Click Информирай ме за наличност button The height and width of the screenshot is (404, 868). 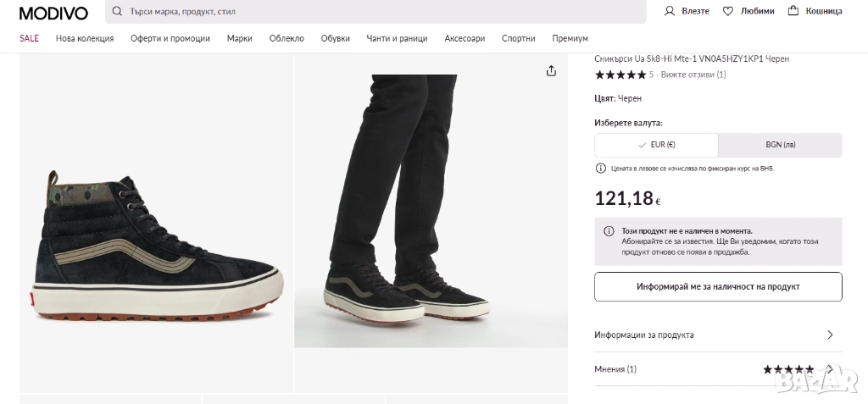click(718, 286)
